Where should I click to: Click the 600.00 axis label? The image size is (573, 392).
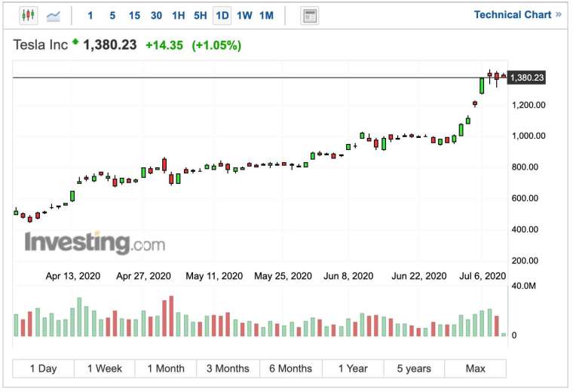[x=525, y=198]
